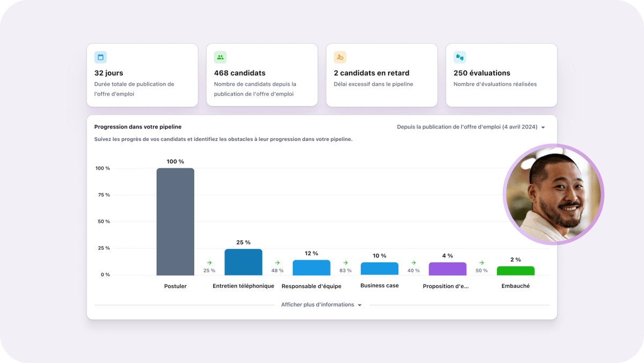644x363 pixels.
Task: Click the late candidates clock icon
Action: pyautogui.click(x=340, y=57)
